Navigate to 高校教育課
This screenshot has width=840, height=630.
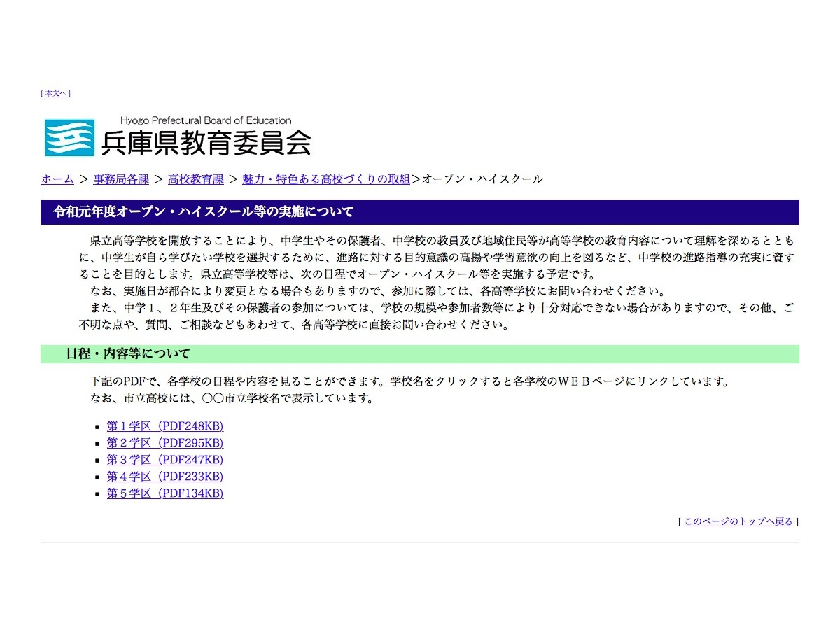click(195, 178)
